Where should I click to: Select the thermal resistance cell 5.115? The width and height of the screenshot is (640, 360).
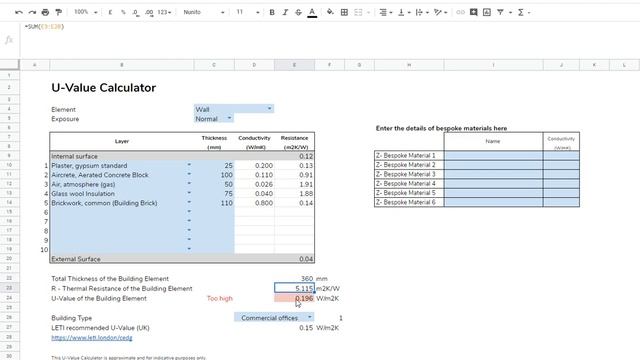(294, 288)
